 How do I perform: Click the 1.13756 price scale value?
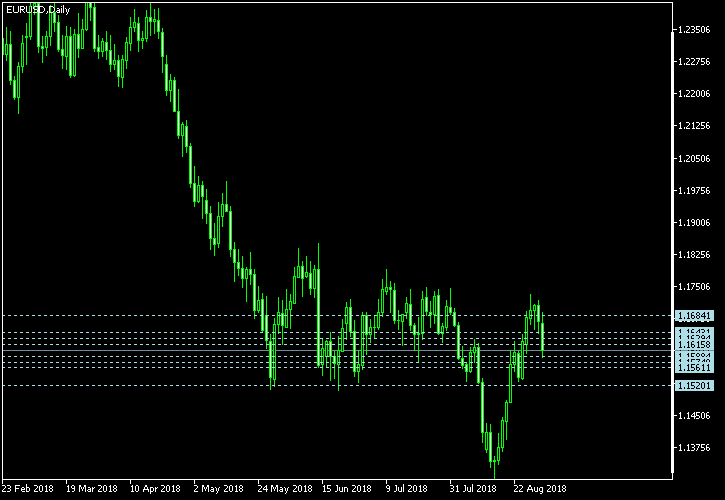[694, 448]
